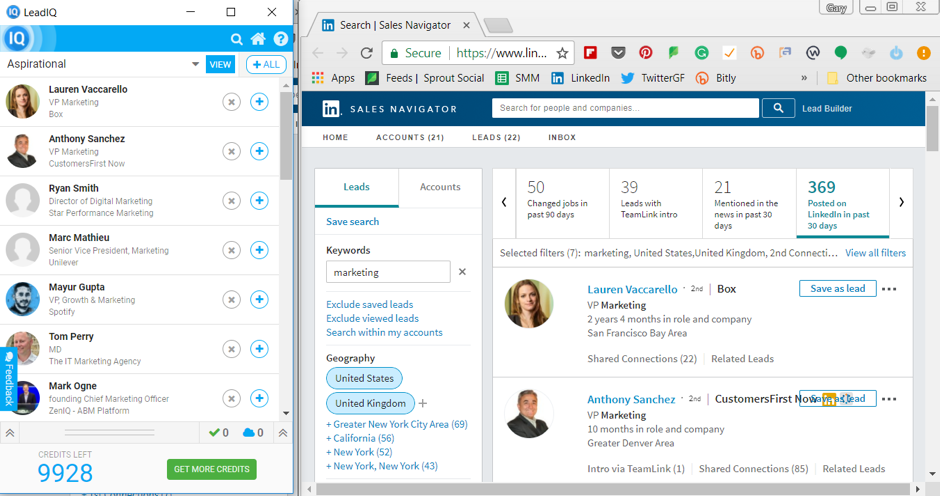Image resolution: width=940 pixels, height=496 pixels.
Task: Add New York, New York (43) filter
Action: (382, 466)
